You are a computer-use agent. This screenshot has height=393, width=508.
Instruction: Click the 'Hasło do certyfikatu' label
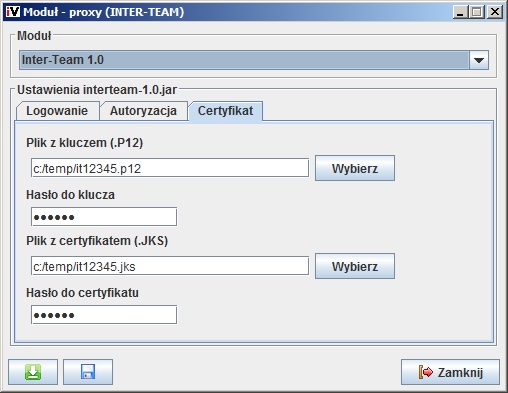pyautogui.click(x=82, y=293)
